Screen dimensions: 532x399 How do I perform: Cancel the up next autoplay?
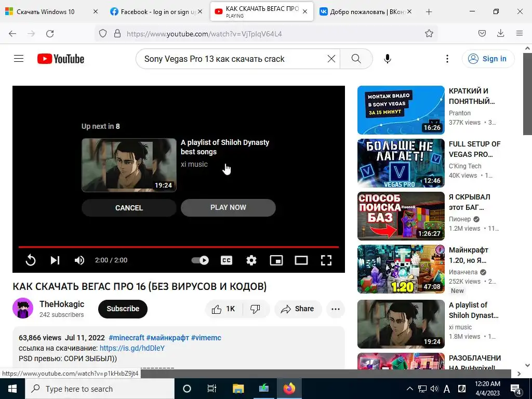pyautogui.click(x=129, y=208)
